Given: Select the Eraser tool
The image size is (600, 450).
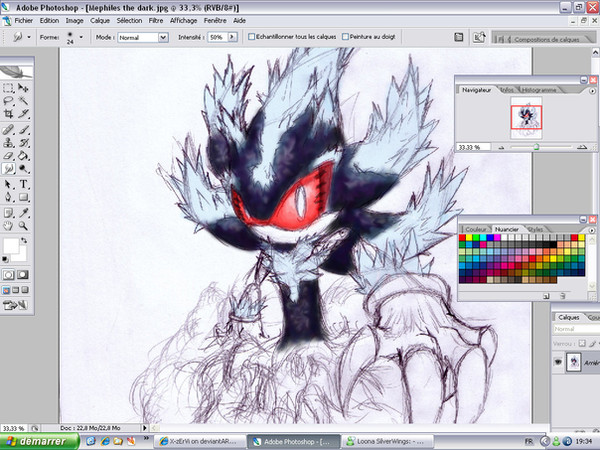Looking at the screenshot, I should (x=8, y=156).
